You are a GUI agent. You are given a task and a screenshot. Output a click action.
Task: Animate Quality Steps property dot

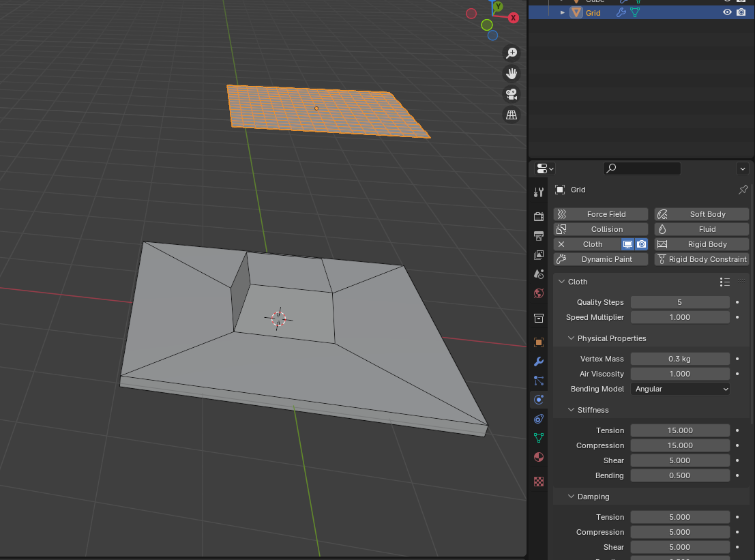(737, 302)
